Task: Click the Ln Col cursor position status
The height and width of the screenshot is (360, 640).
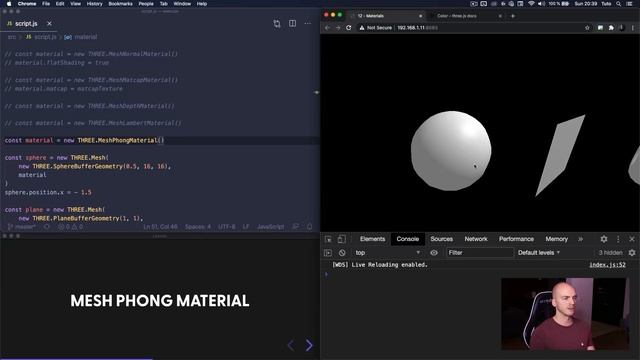Action: [160, 227]
